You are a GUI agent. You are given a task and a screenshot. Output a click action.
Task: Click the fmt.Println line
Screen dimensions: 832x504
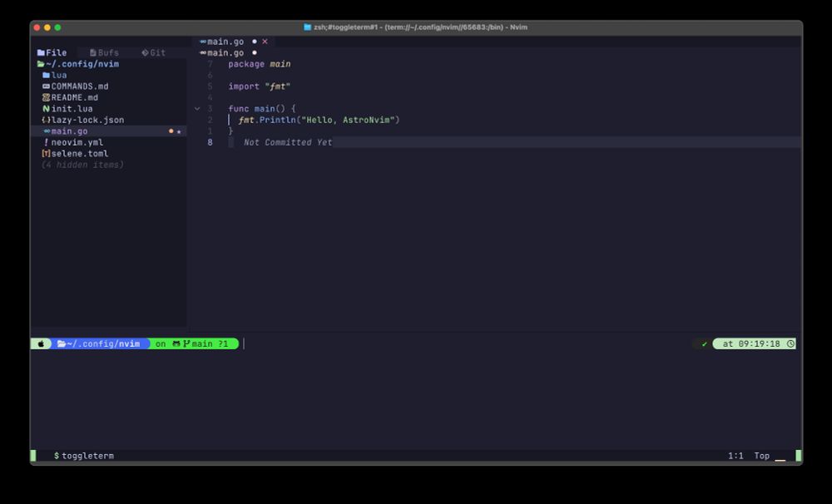click(319, 120)
